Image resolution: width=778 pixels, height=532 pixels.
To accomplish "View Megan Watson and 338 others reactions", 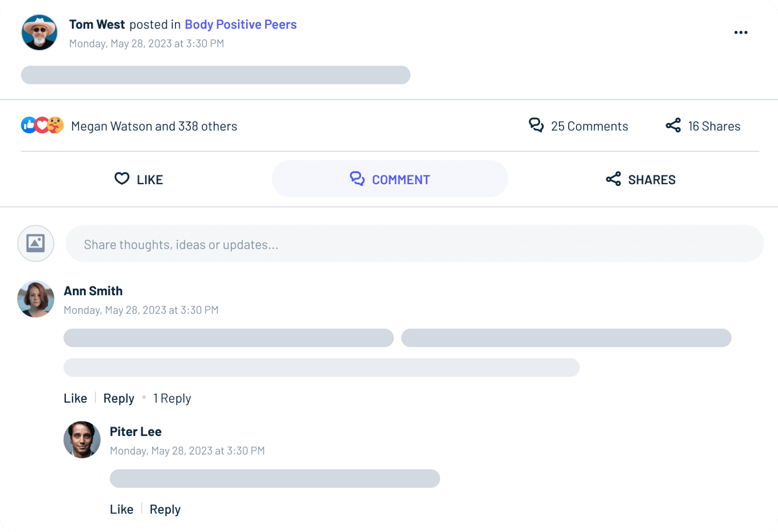I will pos(154,126).
